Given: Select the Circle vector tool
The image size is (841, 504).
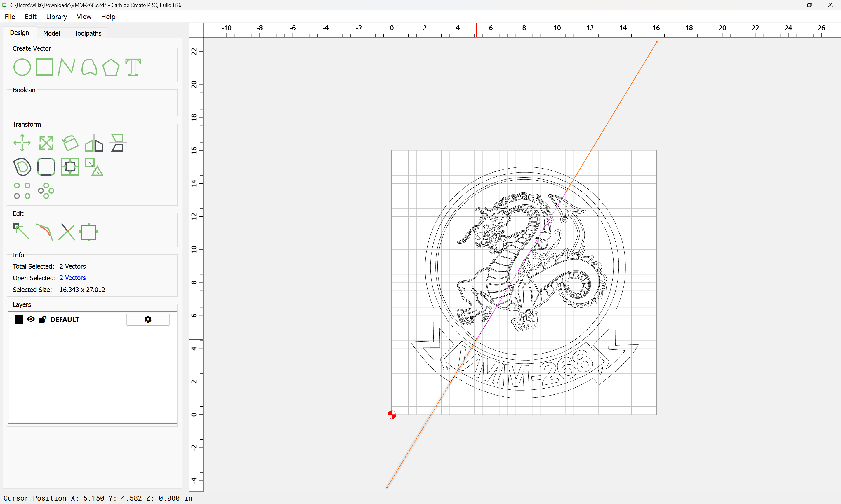Looking at the screenshot, I should coord(22,67).
